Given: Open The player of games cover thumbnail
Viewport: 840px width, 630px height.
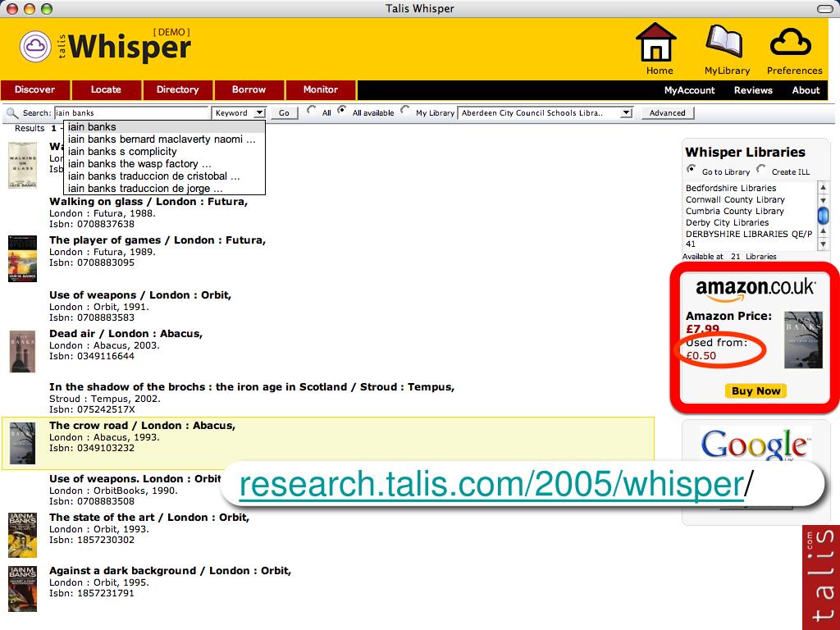Looking at the screenshot, I should coord(22,258).
